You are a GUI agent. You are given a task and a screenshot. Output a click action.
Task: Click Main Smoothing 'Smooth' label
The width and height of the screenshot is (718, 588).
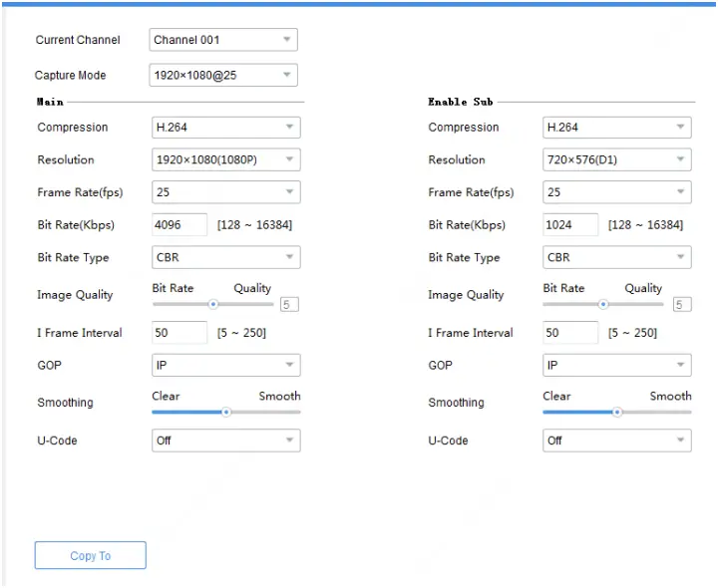point(280,396)
